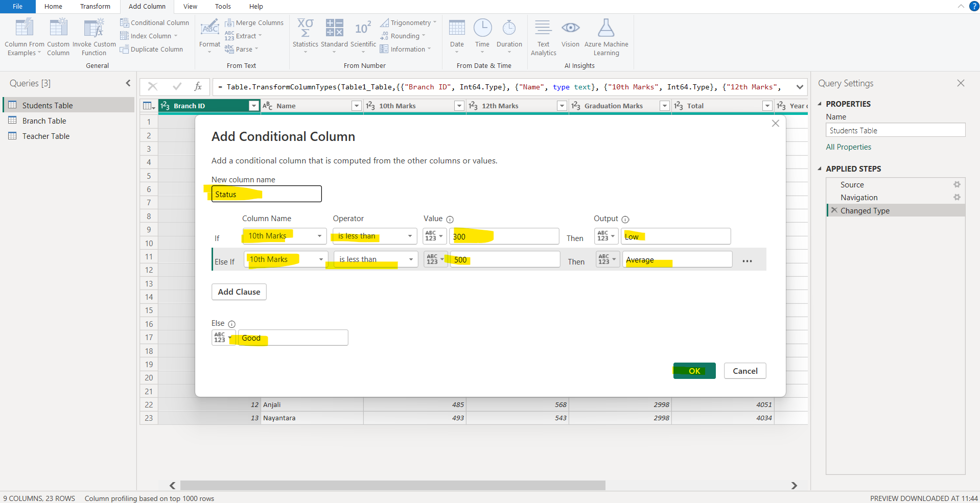Click the New column name field
The width and height of the screenshot is (980, 503).
pos(266,195)
